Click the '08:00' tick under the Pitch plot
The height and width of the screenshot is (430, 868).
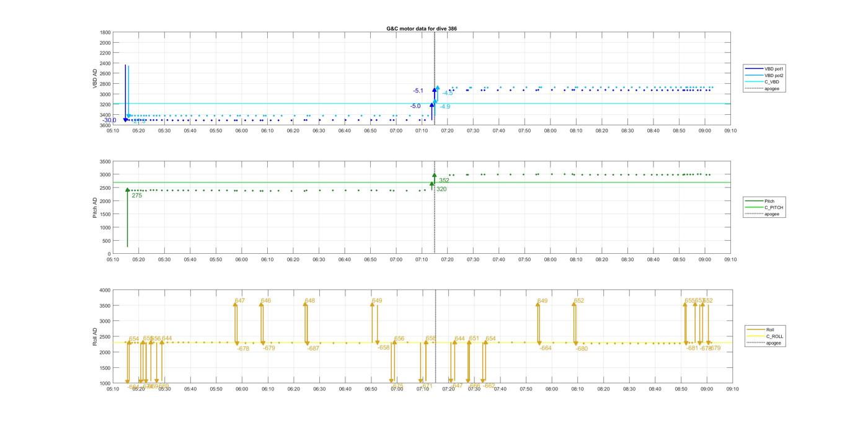click(x=550, y=260)
